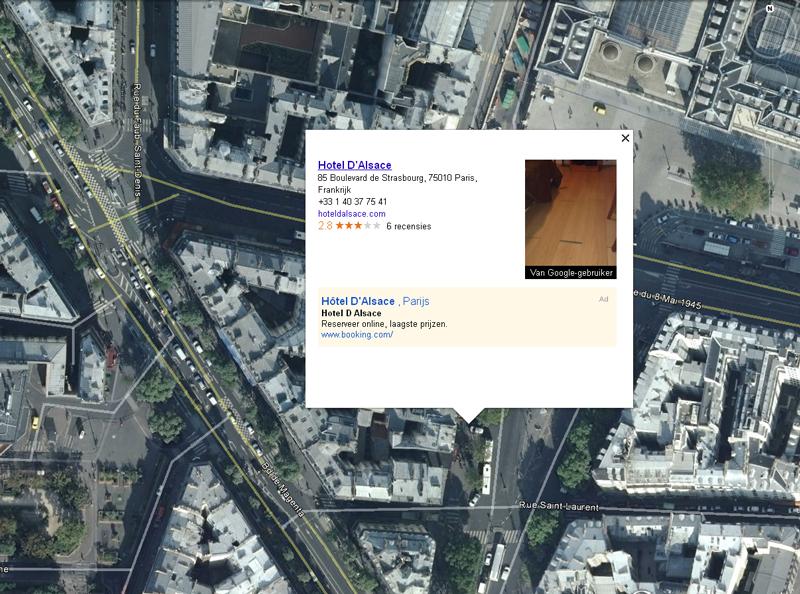Click the 8 Mai 1945 street label

(x=668, y=300)
